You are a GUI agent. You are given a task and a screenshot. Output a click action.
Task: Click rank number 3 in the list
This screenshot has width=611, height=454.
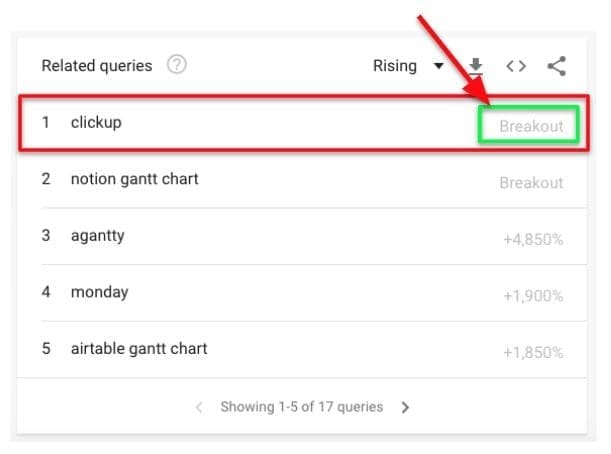coord(46,237)
